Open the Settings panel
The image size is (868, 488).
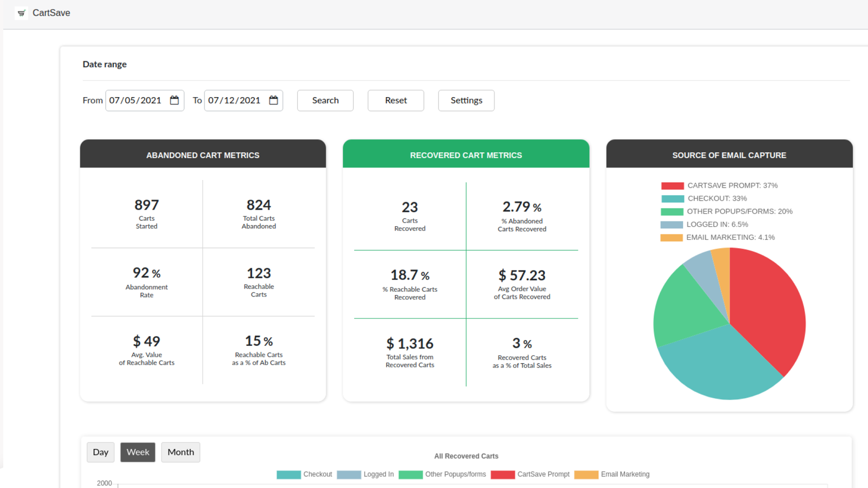(465, 100)
